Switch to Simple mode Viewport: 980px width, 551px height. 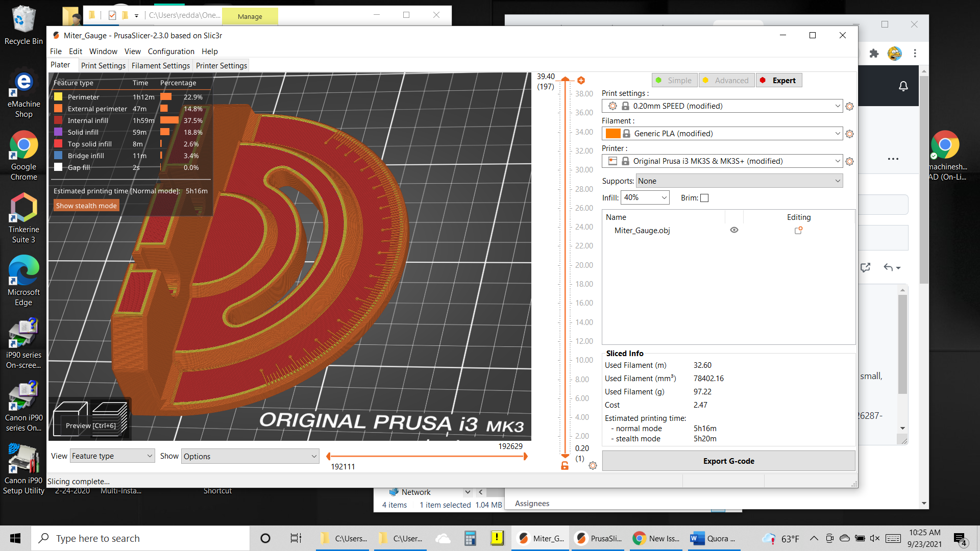674,80
